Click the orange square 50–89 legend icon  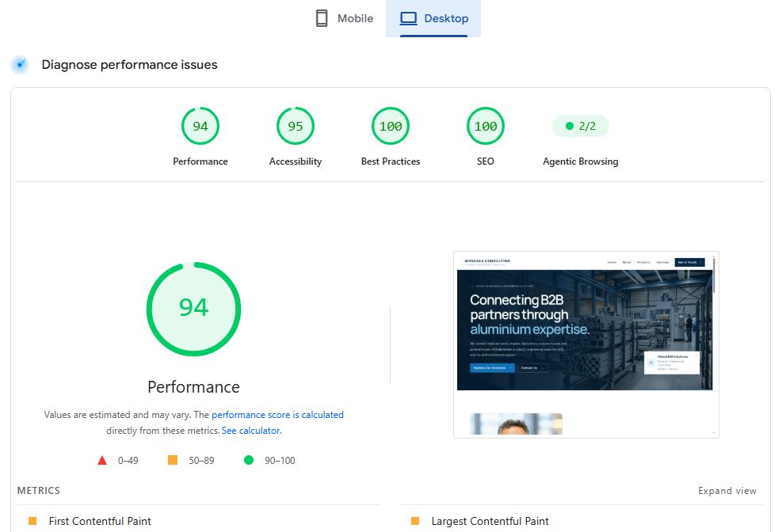pyautogui.click(x=173, y=460)
